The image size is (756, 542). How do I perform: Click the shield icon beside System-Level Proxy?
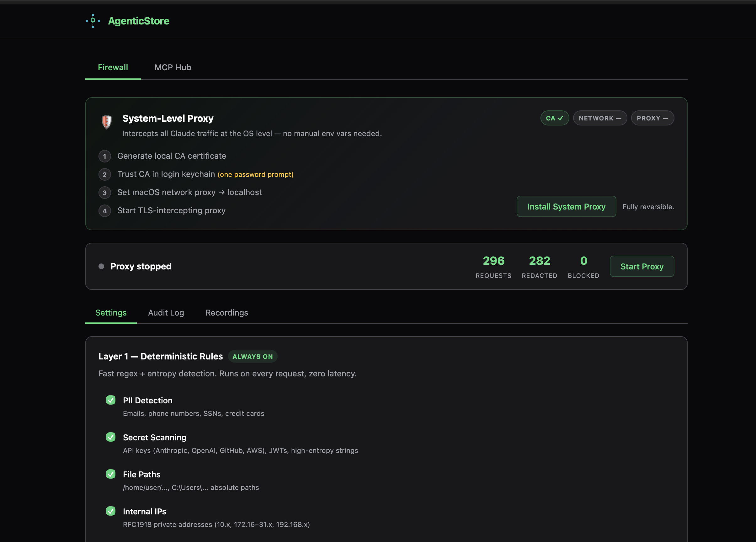click(107, 122)
